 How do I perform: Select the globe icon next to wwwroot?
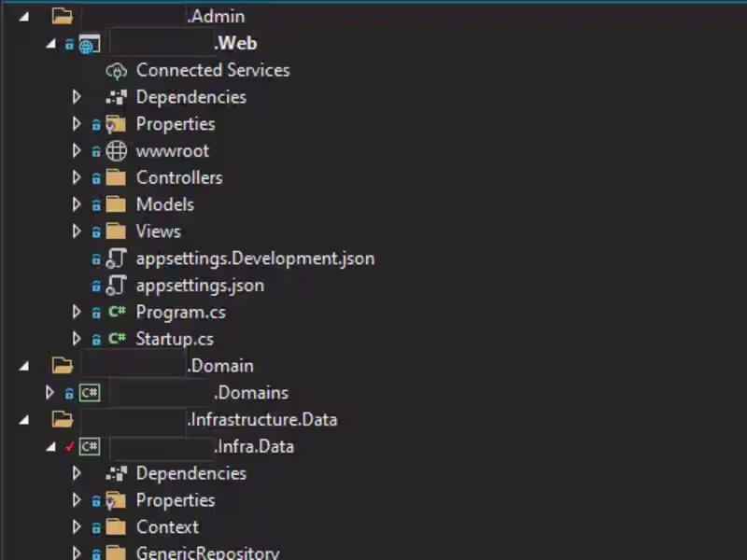click(116, 150)
